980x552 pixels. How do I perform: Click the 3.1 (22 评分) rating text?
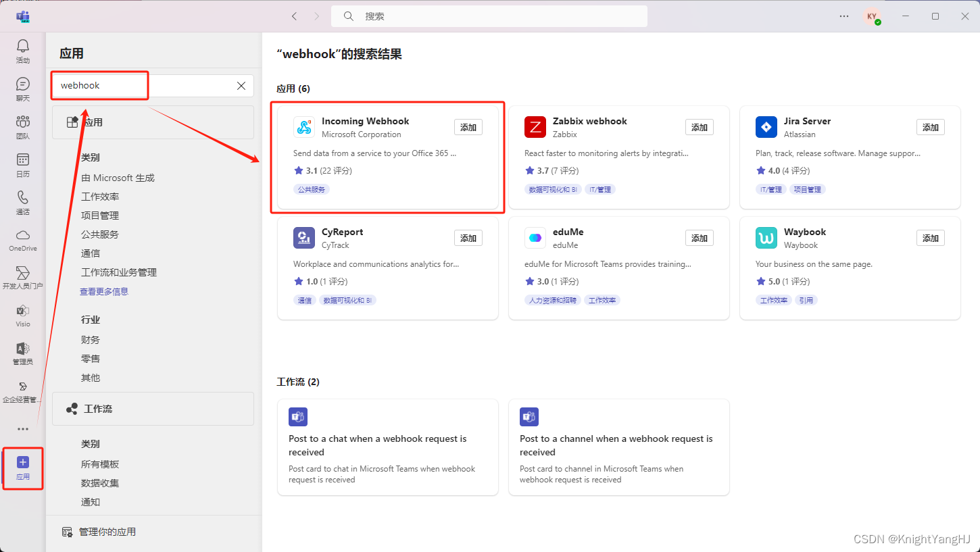328,171
